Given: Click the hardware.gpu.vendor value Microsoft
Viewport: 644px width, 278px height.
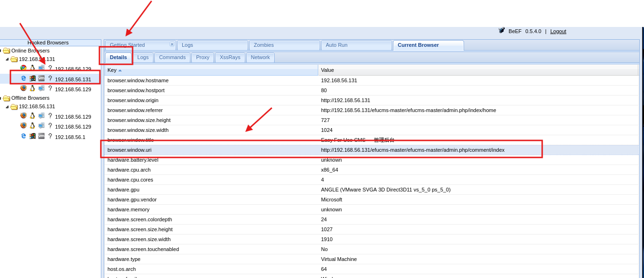Looking at the screenshot, I should (x=331, y=200).
